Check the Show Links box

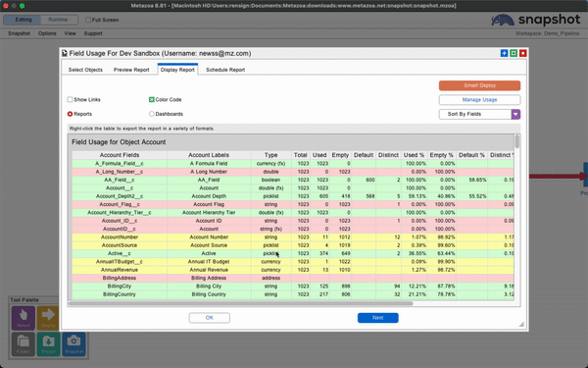(70, 99)
